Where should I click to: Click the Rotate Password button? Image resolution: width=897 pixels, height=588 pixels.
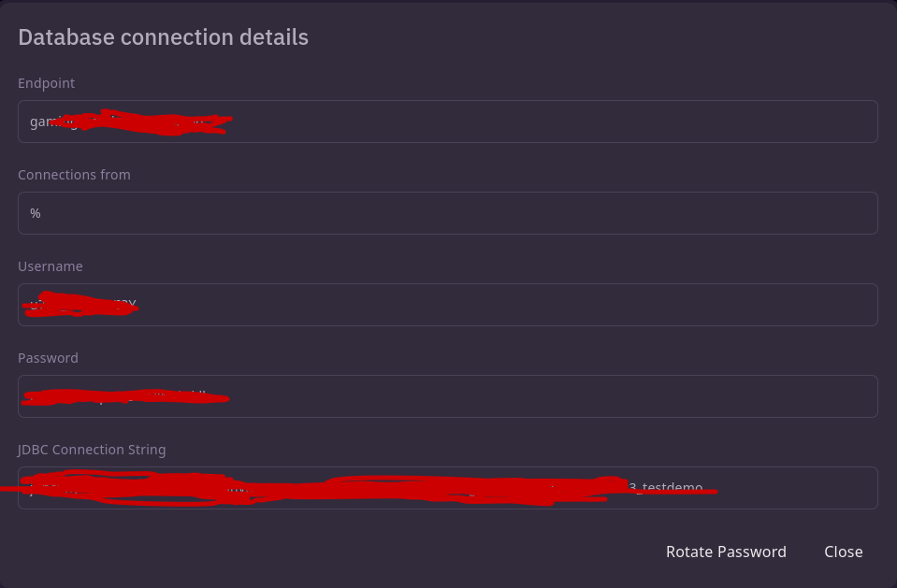coord(726,552)
